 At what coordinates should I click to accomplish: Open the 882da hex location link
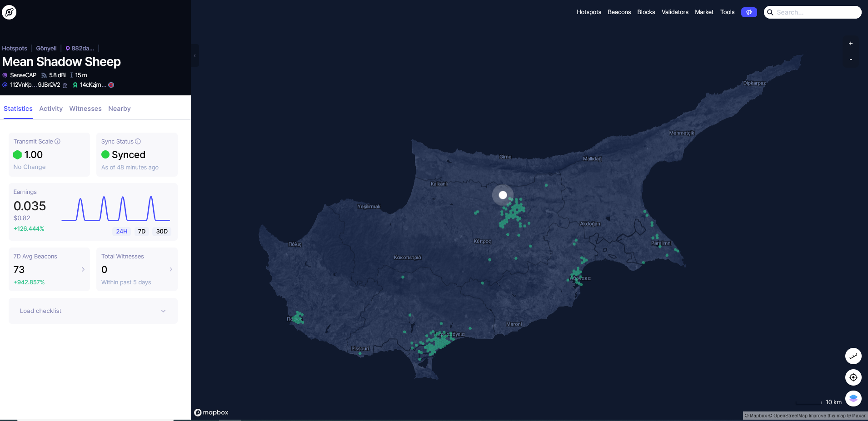coord(80,48)
